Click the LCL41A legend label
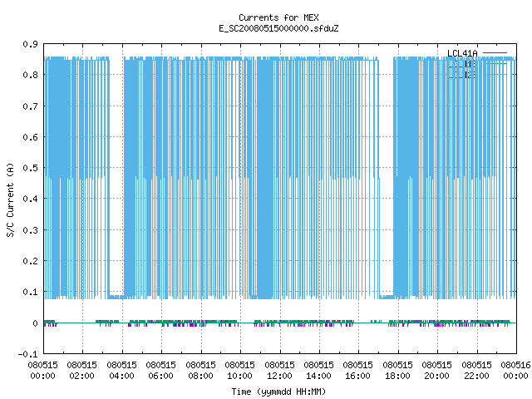The height and width of the screenshot is (399, 532). 462,53
